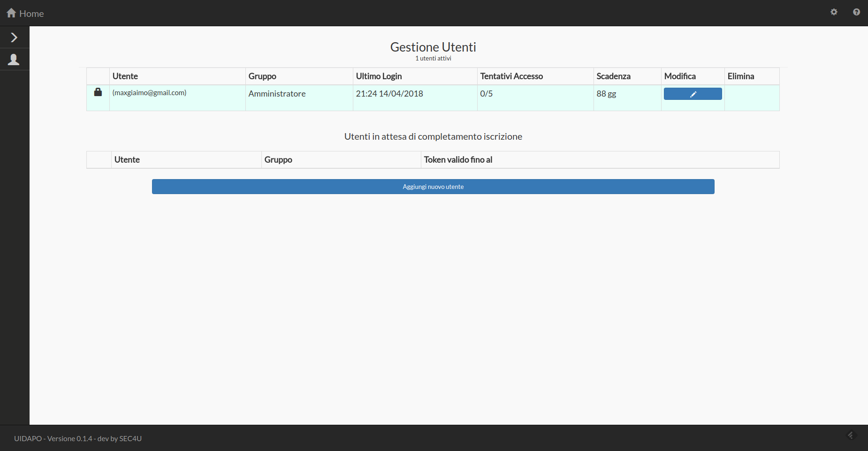This screenshot has height=451, width=868.
Task: Click Utenti in attesa di completamento iscrizione heading
Action: pyautogui.click(x=433, y=136)
